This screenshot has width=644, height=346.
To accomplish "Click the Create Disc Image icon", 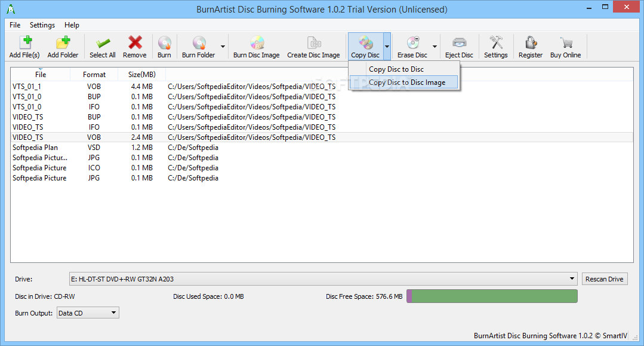I will coord(314,42).
